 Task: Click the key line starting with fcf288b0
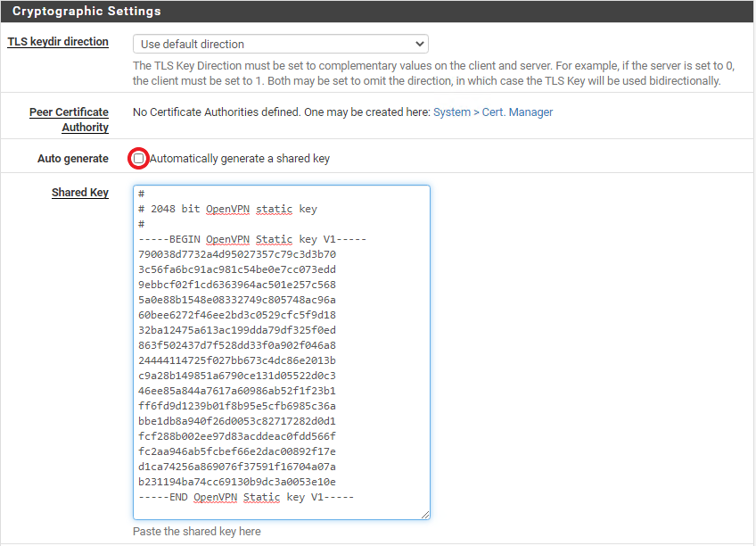237,436
